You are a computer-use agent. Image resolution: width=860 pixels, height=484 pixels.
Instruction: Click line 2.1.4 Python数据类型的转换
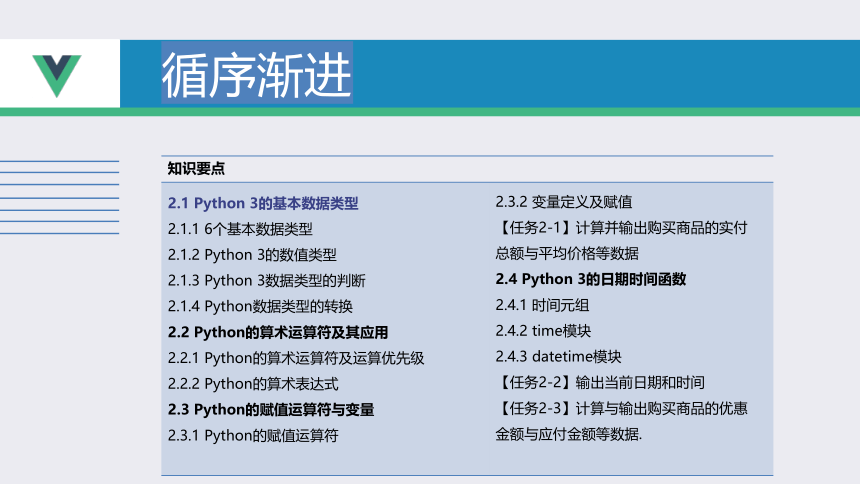tap(260, 306)
